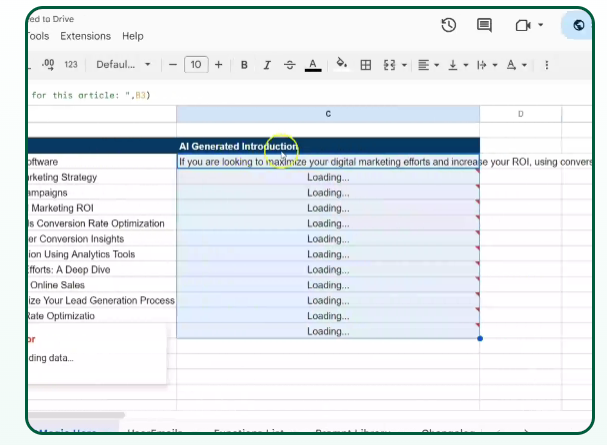
Task: Click the increase decimal places icon
Action: tap(48, 65)
